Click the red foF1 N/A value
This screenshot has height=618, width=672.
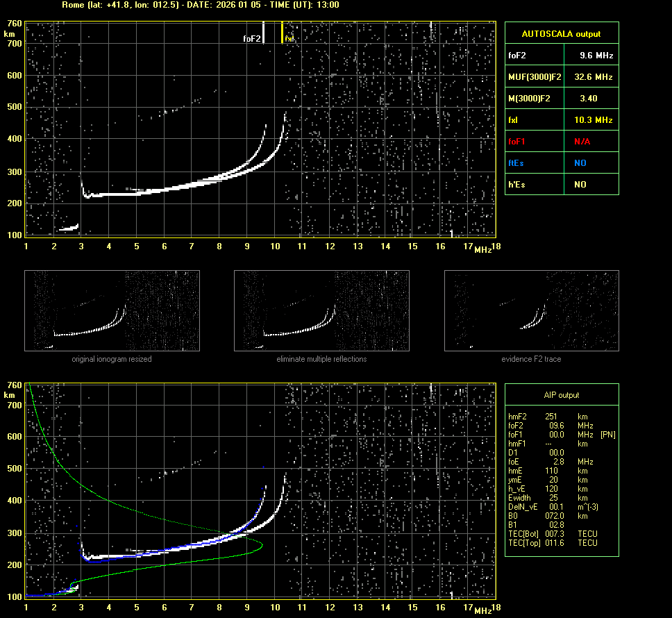pyautogui.click(x=583, y=141)
